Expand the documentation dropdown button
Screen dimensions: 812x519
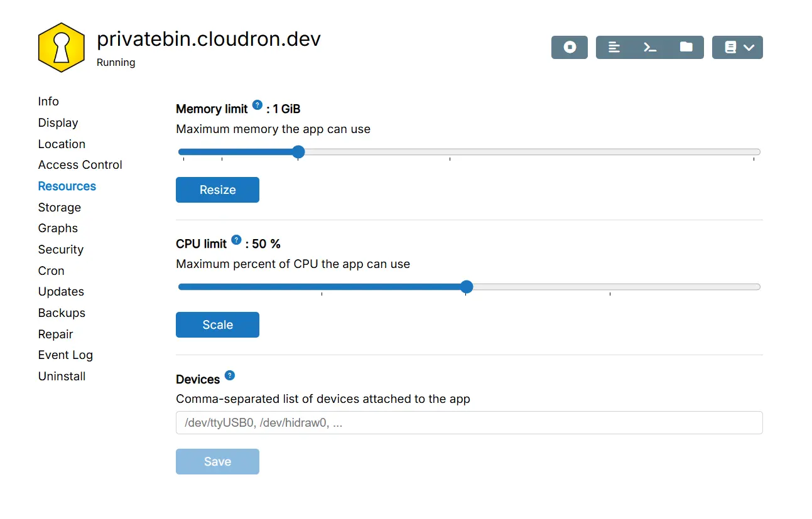[x=737, y=48]
